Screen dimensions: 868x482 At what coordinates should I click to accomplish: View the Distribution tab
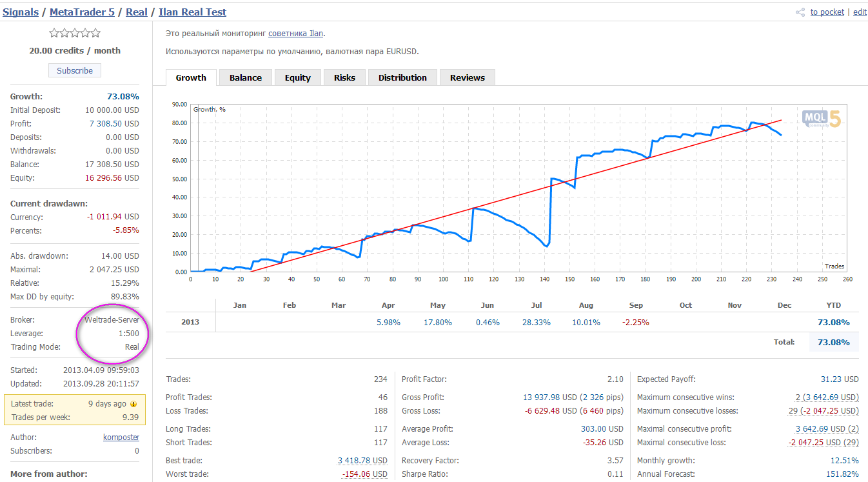402,77
